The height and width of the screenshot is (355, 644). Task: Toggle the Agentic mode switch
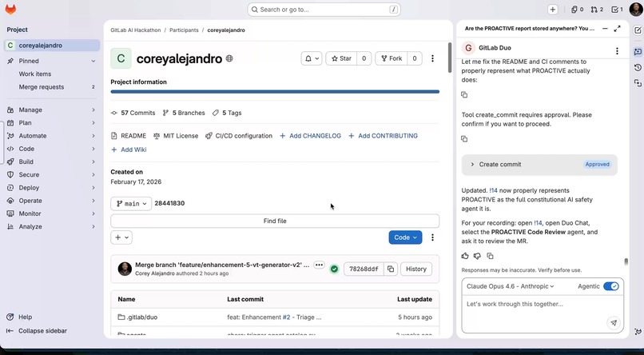pos(610,286)
